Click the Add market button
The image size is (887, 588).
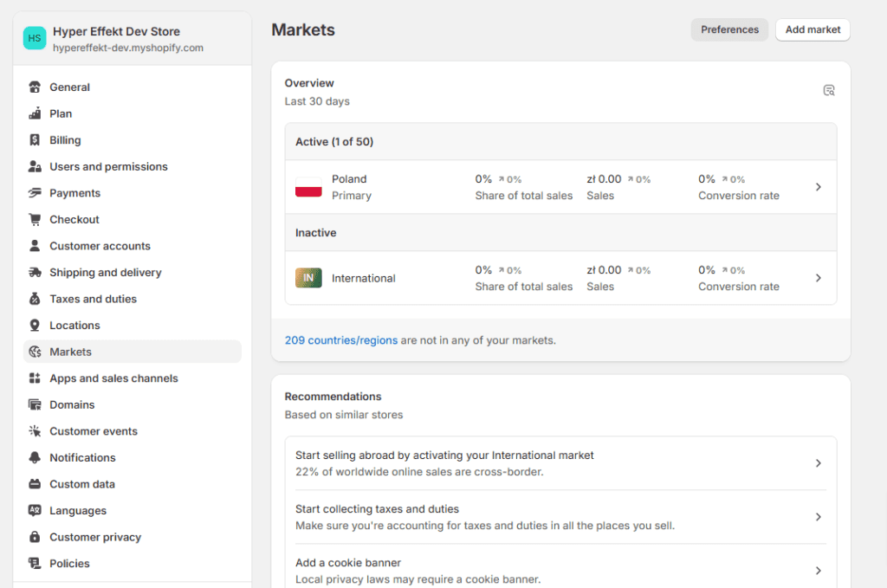pyautogui.click(x=813, y=30)
